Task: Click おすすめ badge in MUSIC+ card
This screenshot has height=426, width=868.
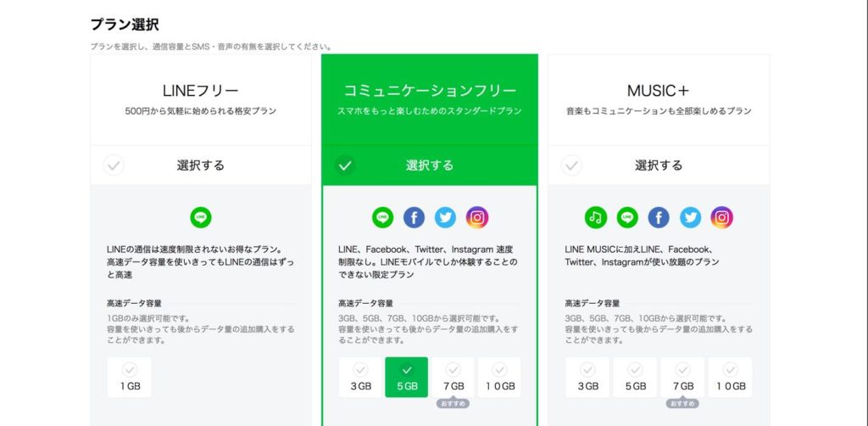Action: [x=682, y=403]
